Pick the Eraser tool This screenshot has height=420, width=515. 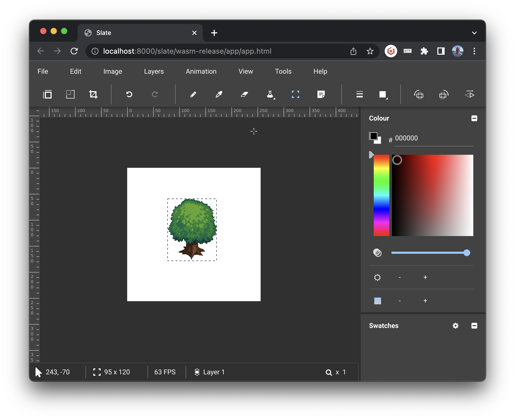(x=244, y=94)
